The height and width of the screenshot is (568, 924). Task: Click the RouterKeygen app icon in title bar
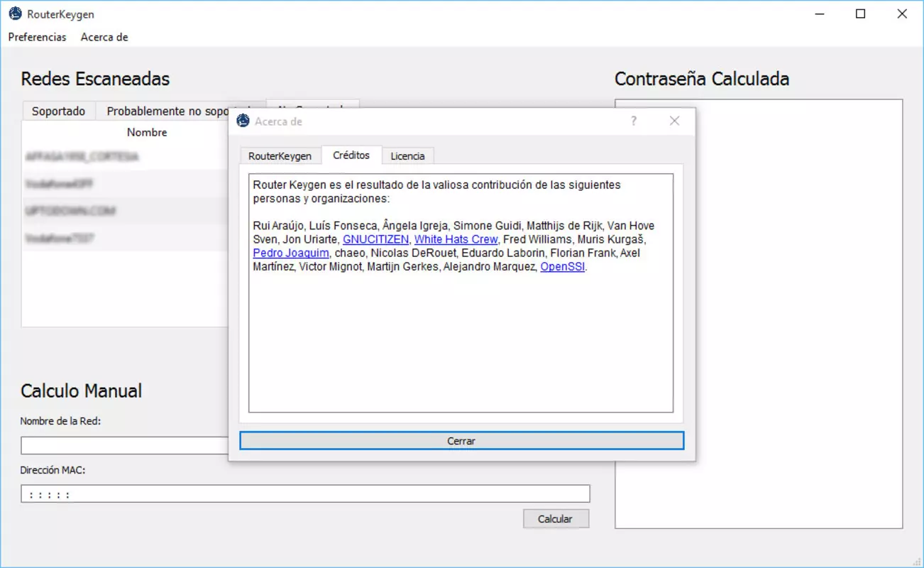pos(14,13)
